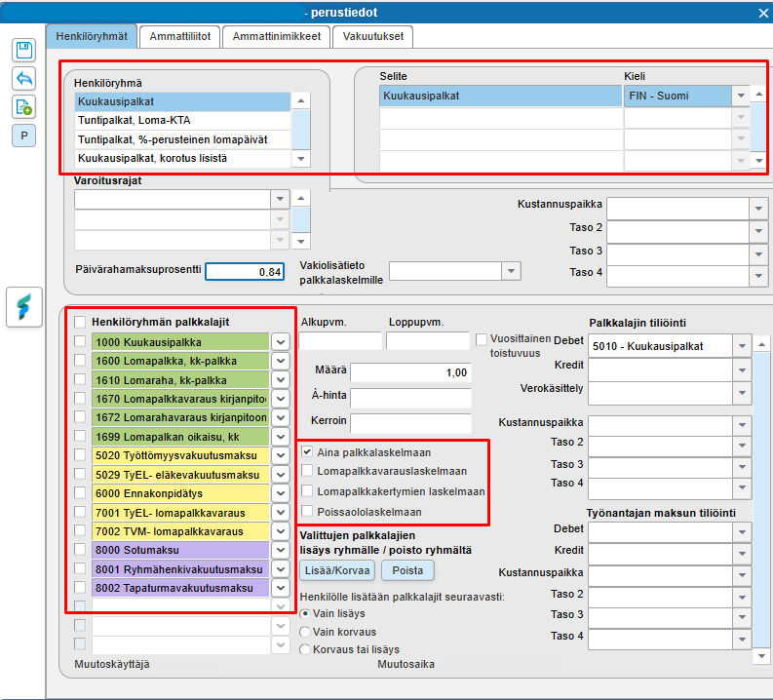
Task: Select the 8002 Tapaturmavakuutusmaksu row
Action: [180, 588]
